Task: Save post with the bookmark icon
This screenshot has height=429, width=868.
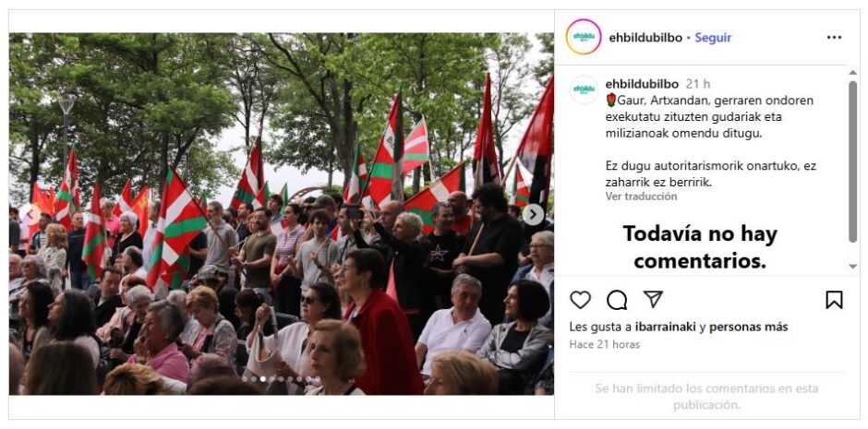Action: (x=834, y=300)
